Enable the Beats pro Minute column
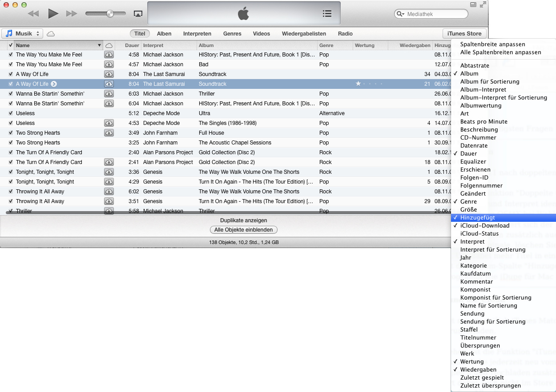Screen dimensions: 556x392 tap(504, 122)
